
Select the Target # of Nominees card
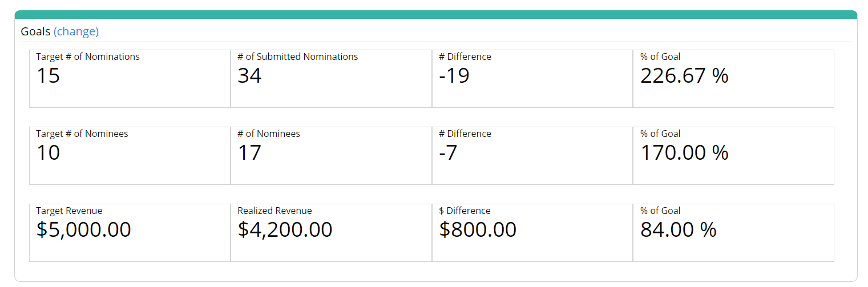[130, 156]
